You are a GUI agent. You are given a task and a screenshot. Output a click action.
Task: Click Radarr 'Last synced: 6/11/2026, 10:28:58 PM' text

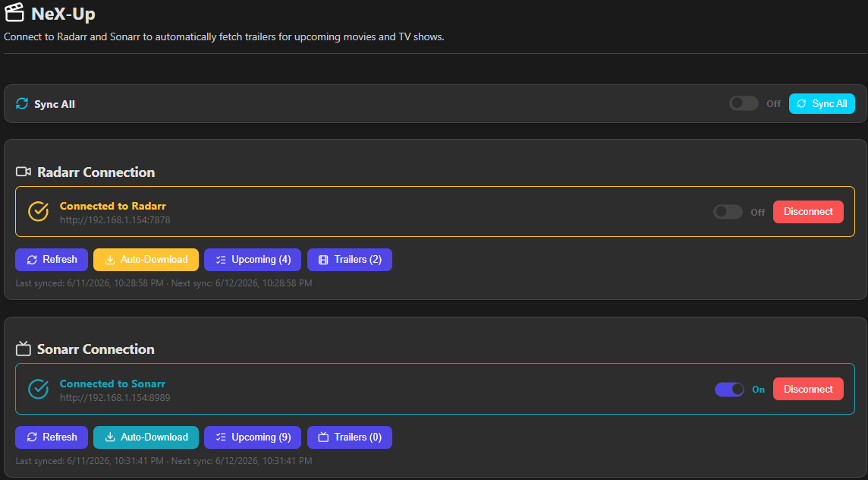[x=90, y=283]
